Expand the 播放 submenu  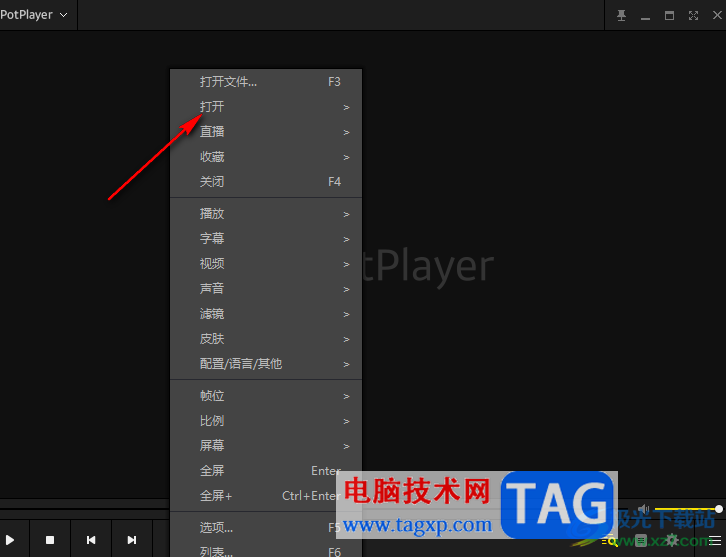[266, 214]
